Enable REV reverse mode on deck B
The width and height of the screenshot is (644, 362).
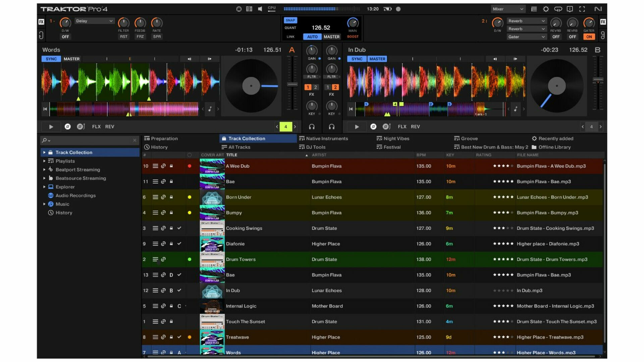(415, 127)
